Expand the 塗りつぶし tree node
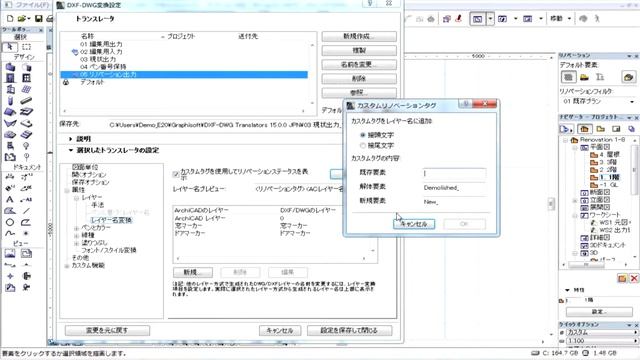The width and height of the screenshot is (640, 360). coord(76,243)
